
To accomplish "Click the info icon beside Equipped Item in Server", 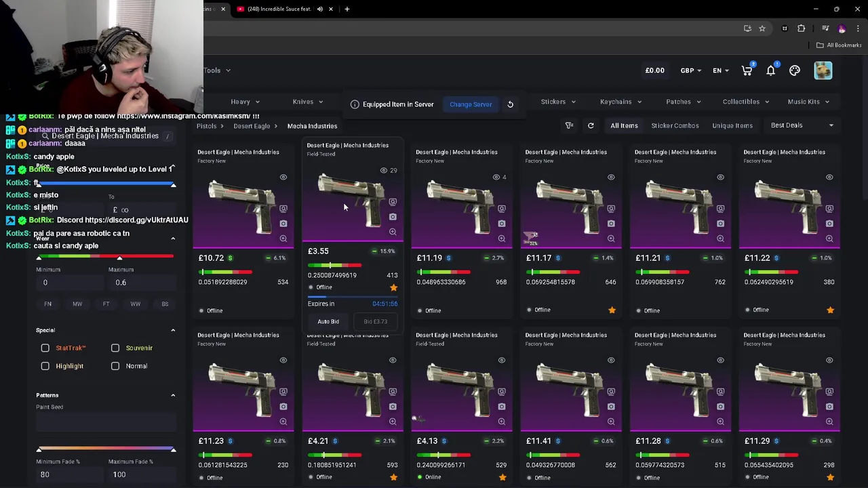I will 355,104.
